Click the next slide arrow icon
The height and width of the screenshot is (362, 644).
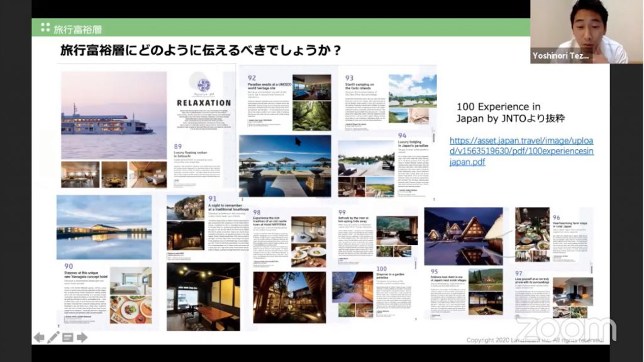tap(82, 337)
